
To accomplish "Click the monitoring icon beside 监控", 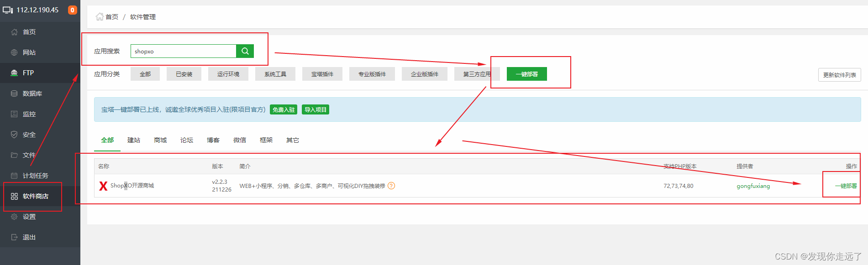I will click(14, 114).
